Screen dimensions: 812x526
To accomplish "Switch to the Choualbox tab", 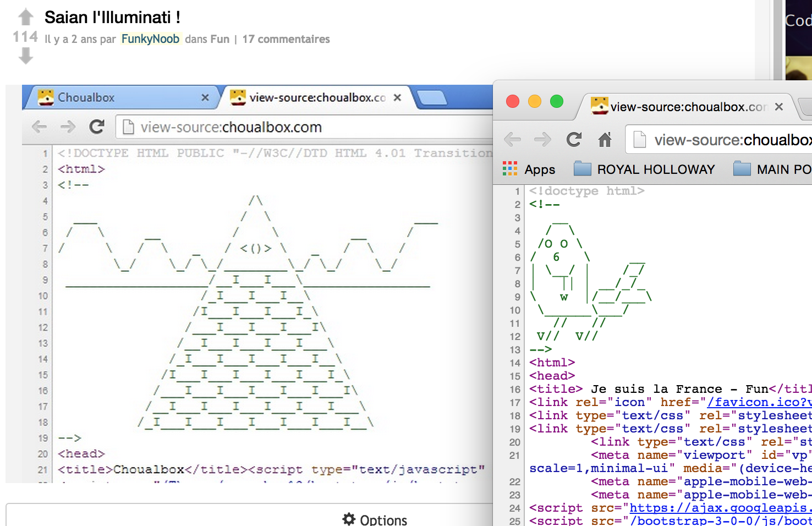I will 110,97.
